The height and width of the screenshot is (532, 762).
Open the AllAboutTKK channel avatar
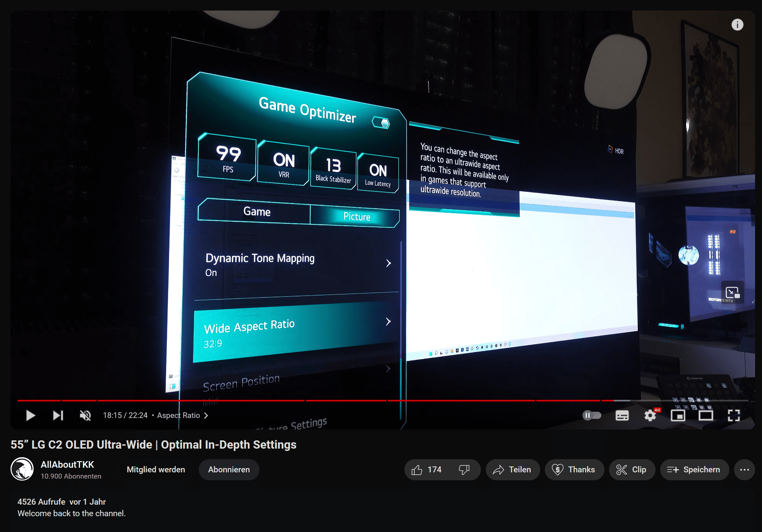point(22,469)
